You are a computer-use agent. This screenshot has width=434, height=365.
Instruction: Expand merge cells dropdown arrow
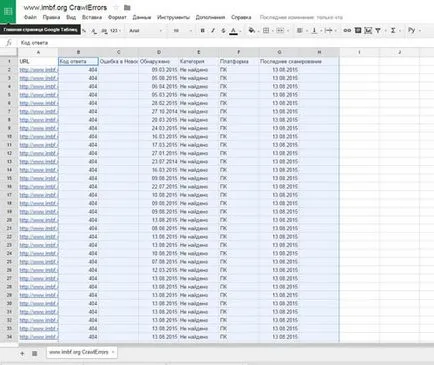coord(288,31)
